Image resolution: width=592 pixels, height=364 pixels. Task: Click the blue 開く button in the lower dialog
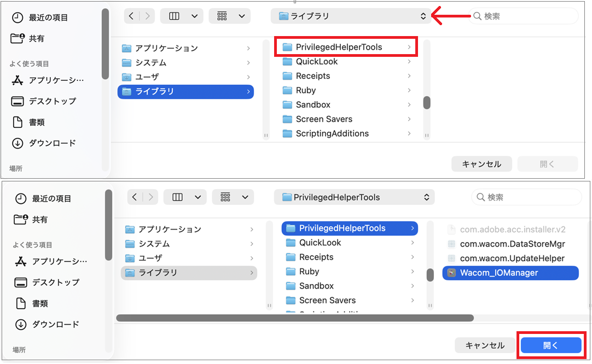pos(551,345)
